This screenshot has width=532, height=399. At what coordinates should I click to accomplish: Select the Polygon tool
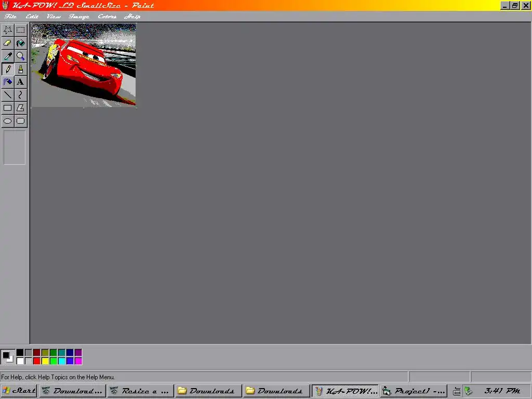21,108
